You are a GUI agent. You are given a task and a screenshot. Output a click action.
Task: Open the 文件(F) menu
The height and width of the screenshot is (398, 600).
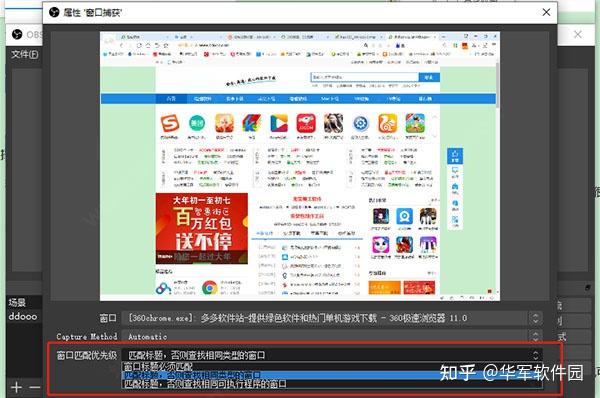point(24,54)
